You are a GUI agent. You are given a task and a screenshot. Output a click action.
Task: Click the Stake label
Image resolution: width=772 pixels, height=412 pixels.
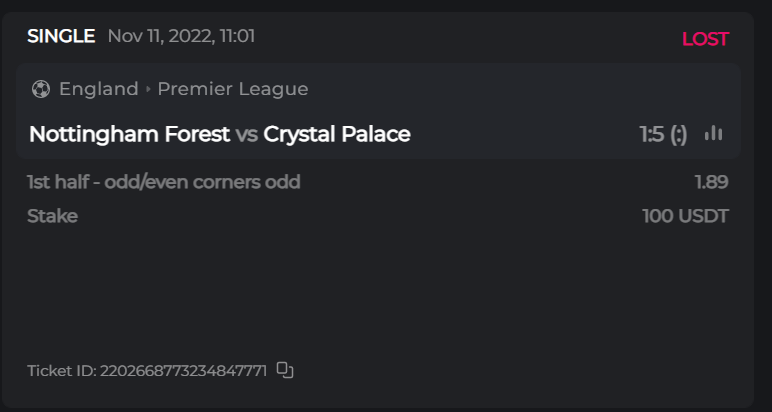(52, 216)
